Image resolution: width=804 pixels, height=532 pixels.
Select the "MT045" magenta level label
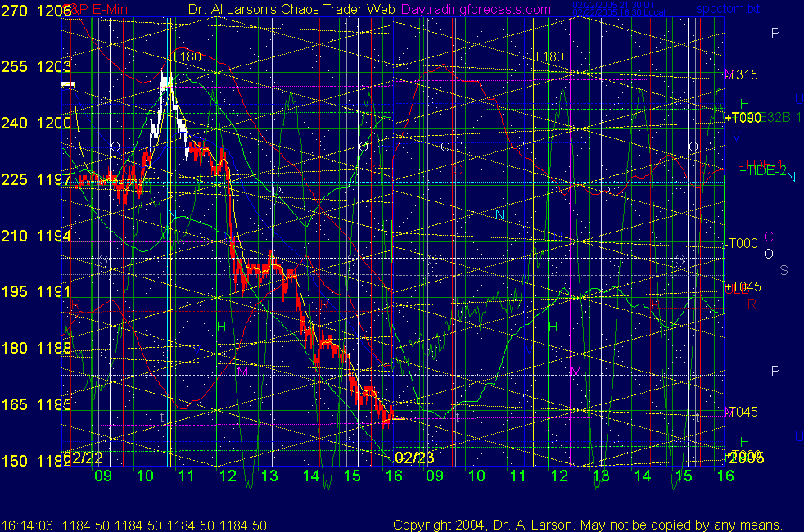point(741,412)
